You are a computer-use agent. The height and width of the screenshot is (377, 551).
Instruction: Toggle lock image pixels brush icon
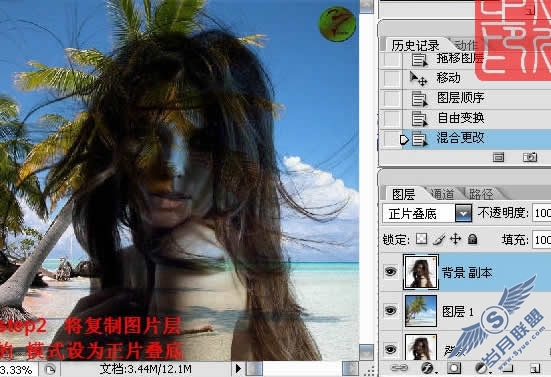tap(439, 240)
